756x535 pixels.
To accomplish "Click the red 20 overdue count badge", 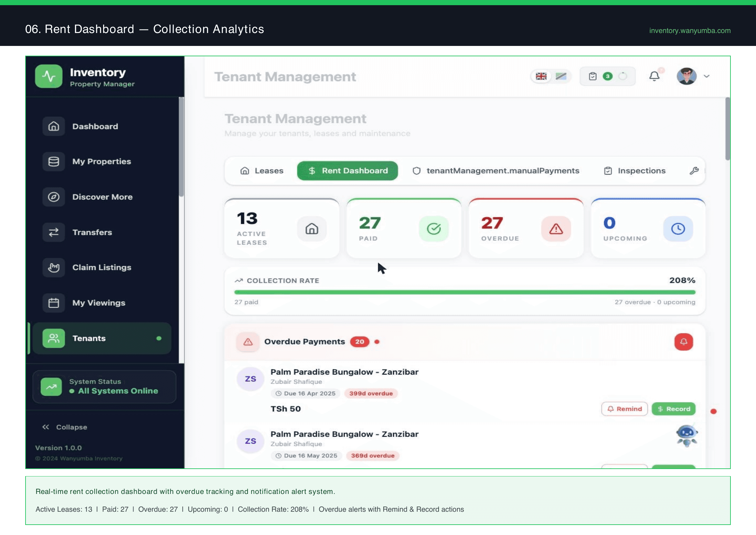I will [x=359, y=342].
